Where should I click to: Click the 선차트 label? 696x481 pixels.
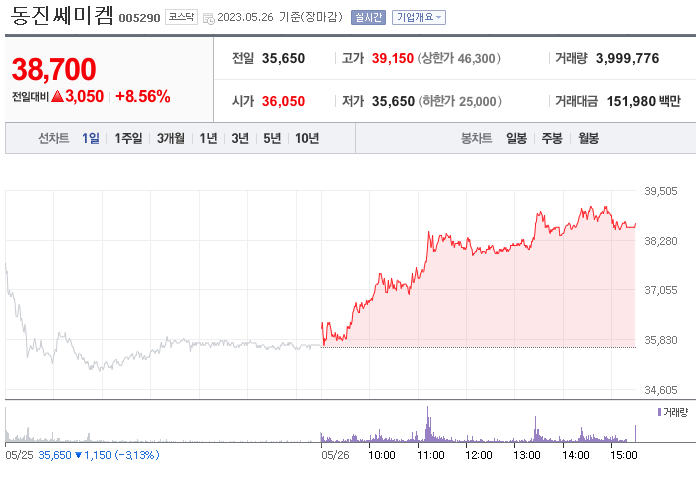point(54,138)
